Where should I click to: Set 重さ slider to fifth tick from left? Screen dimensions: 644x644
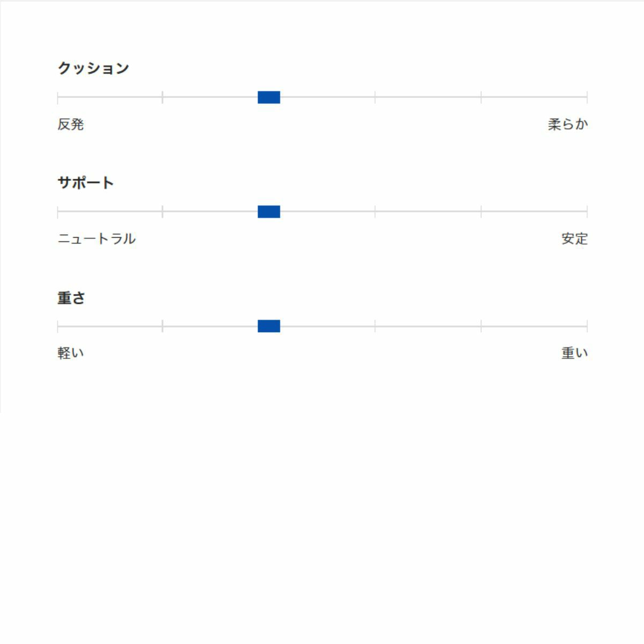click(x=481, y=326)
